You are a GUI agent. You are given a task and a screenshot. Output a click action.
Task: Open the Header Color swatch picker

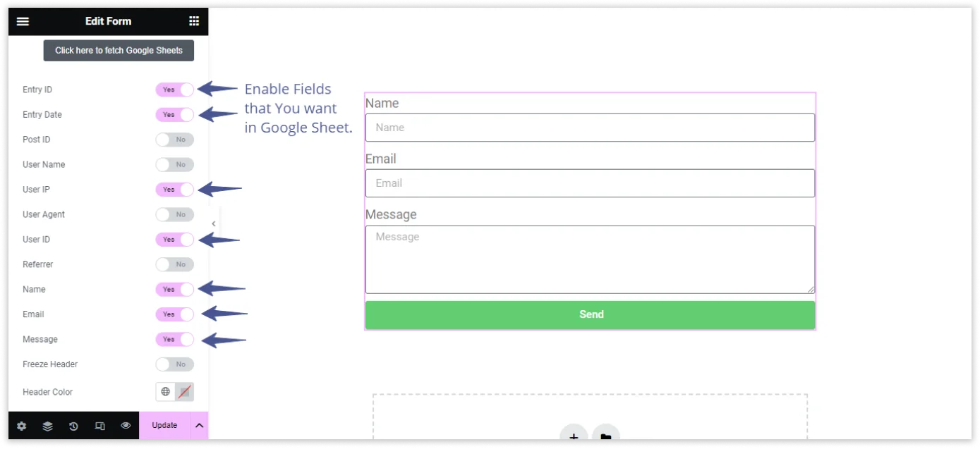(x=184, y=392)
